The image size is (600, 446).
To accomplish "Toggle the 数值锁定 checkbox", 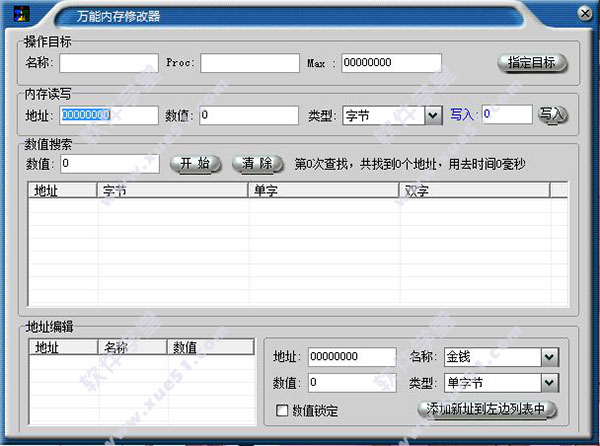I will click(x=282, y=410).
